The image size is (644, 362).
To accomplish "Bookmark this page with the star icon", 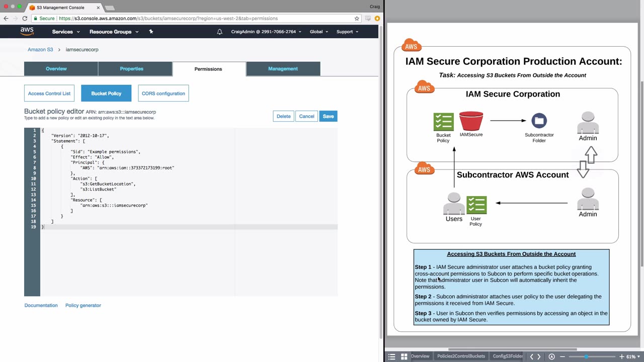I will [x=357, y=19].
